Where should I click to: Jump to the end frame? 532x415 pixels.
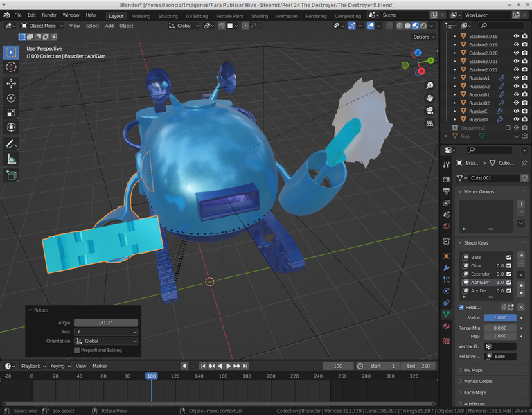click(x=245, y=366)
